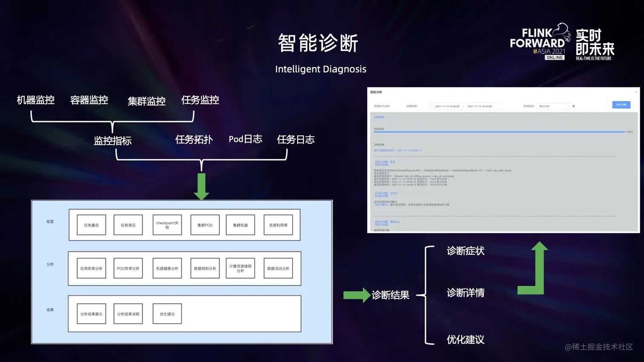Click the 机器监控 label
The width and height of the screenshot is (644, 362).
pos(36,100)
